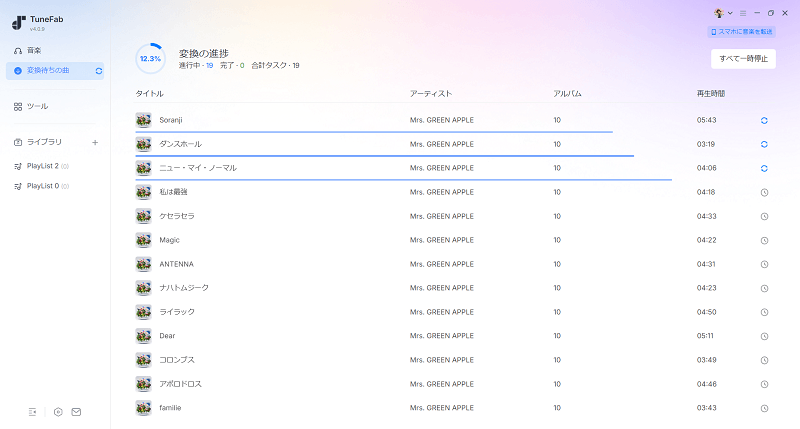Add a new playlist with the plus icon
The height and width of the screenshot is (429, 800).
[x=95, y=142]
